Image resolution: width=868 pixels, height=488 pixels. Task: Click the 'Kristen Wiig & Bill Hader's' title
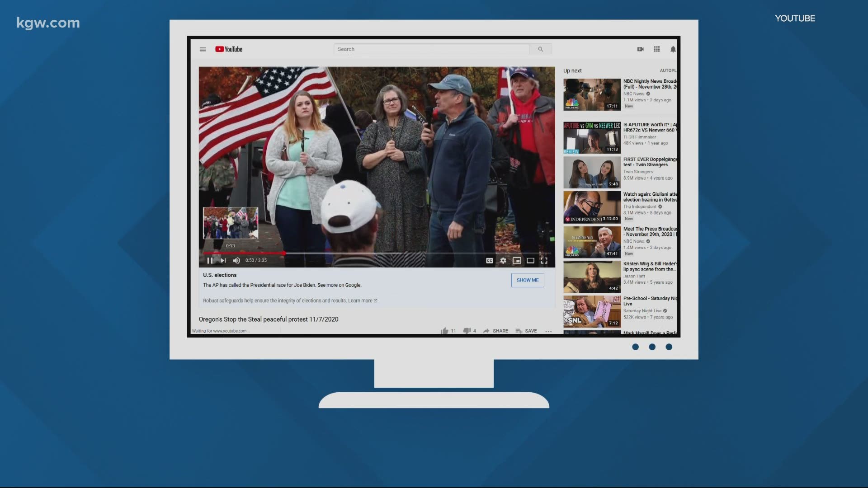point(650,267)
